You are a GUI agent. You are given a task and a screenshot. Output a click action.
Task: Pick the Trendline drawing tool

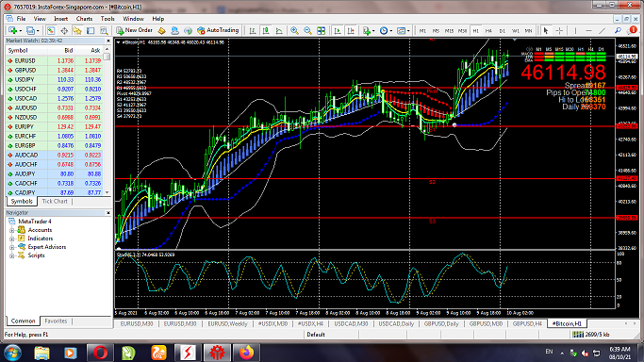tap(603, 30)
